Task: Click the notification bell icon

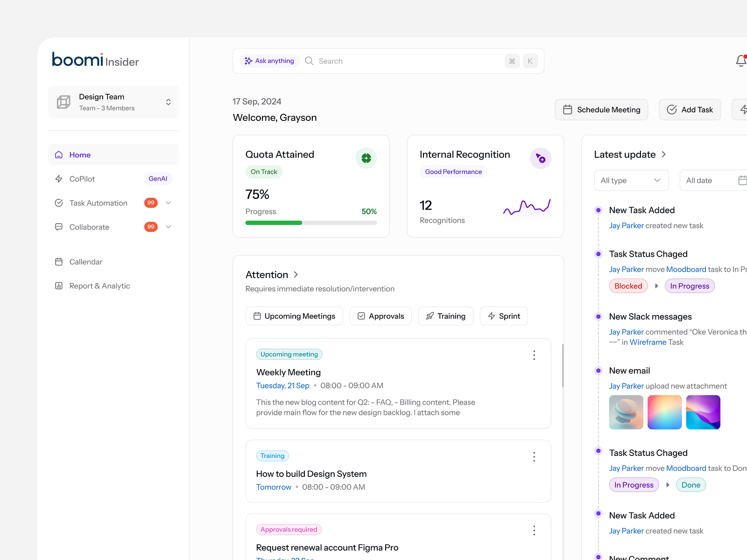Action: tap(740, 61)
